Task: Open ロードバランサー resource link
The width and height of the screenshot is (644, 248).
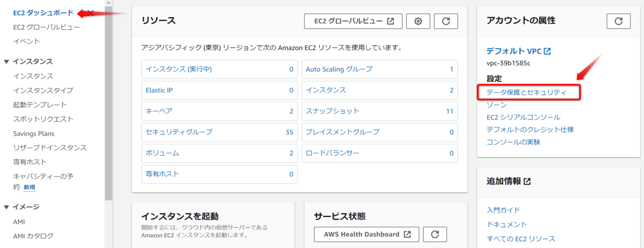Action: 332,153
